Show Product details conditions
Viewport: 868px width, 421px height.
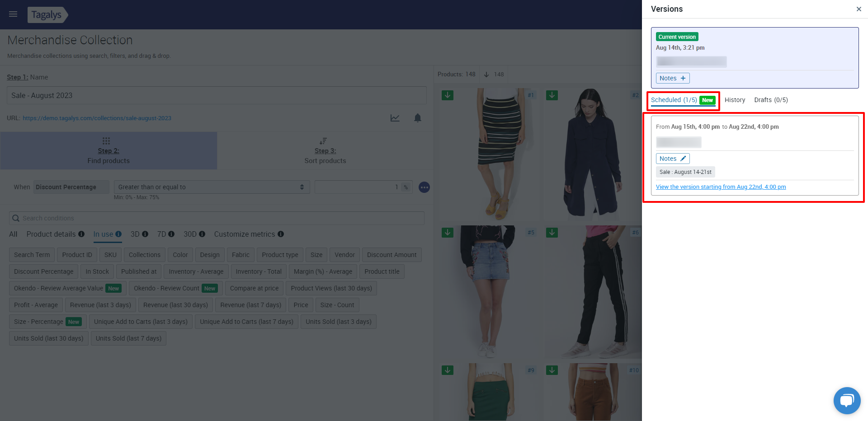(51, 234)
